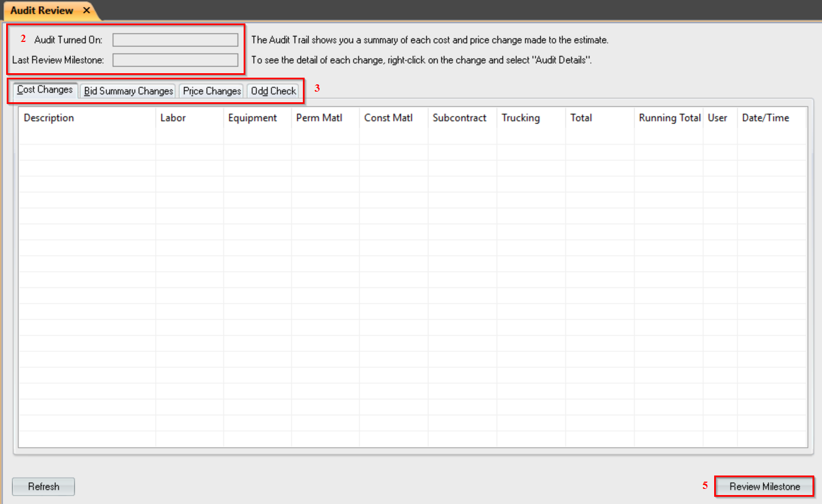Click the Audit Turned On field
822x504 pixels.
point(175,40)
